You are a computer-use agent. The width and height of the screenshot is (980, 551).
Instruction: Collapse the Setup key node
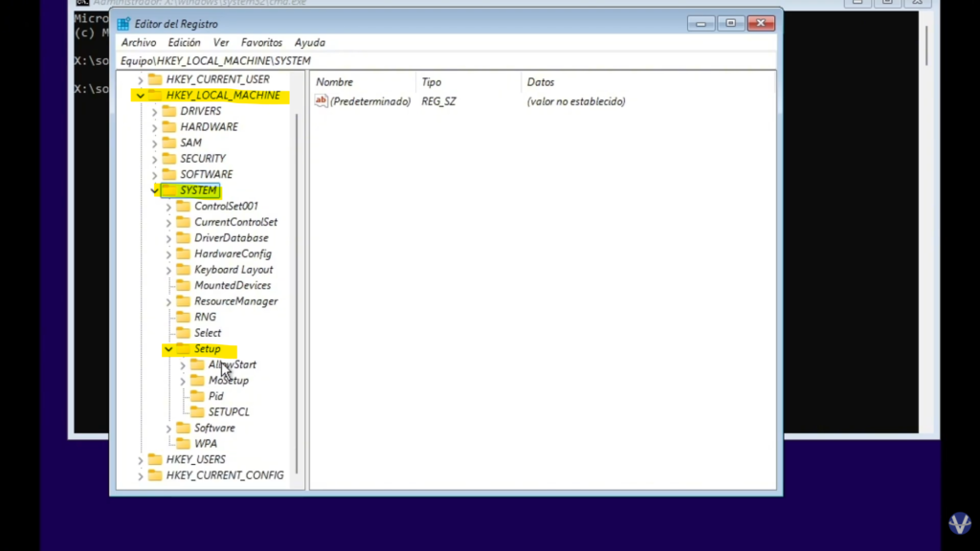pos(168,349)
